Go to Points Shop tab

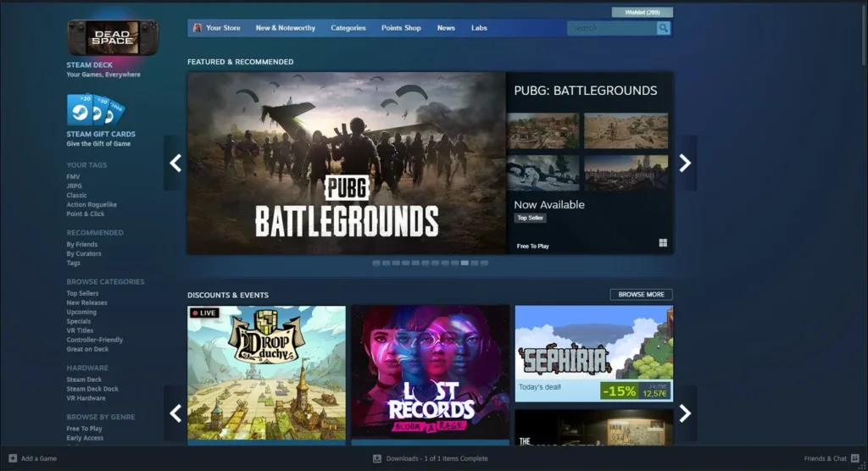coord(401,28)
